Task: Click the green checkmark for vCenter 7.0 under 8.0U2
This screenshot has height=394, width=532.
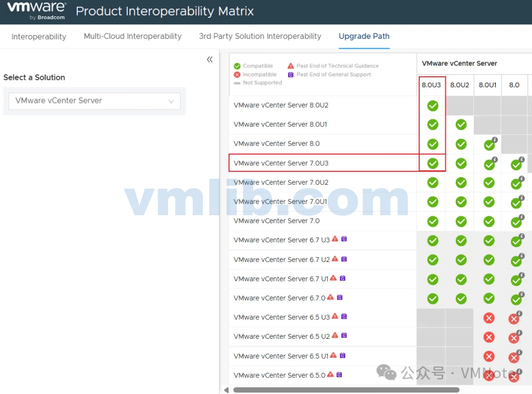Action: [461, 221]
